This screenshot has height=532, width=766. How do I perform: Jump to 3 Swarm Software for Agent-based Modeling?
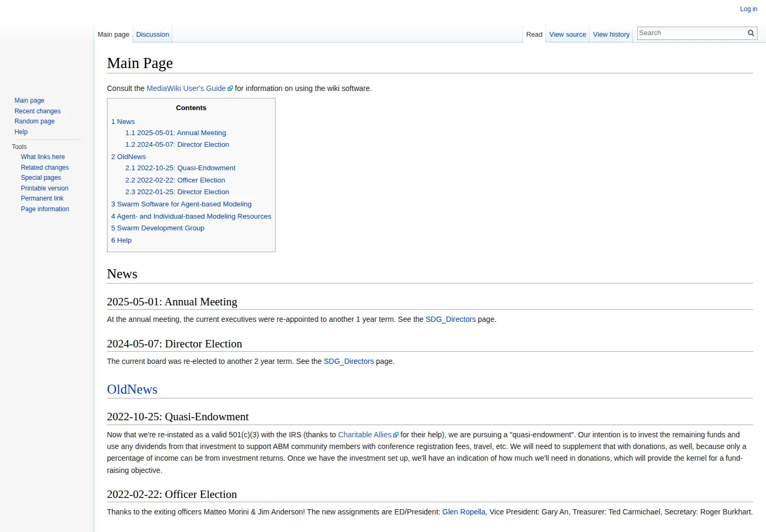point(181,204)
